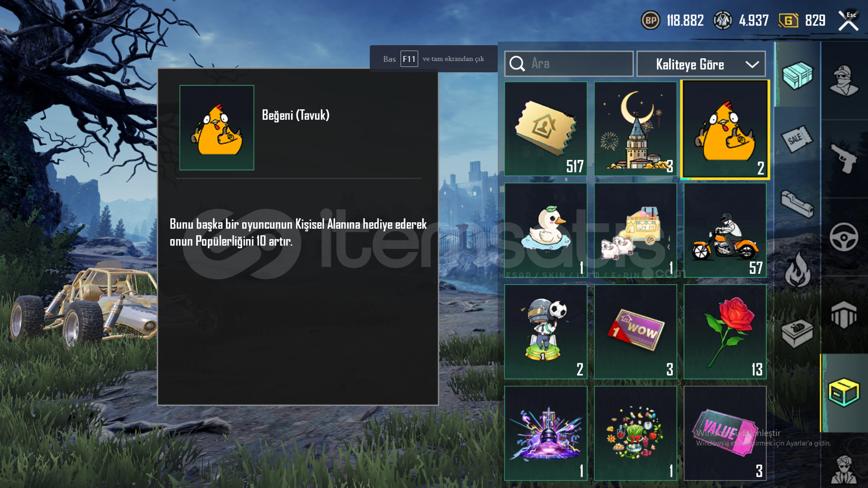Click the BP currency icon
868x488 pixels.
coord(651,20)
